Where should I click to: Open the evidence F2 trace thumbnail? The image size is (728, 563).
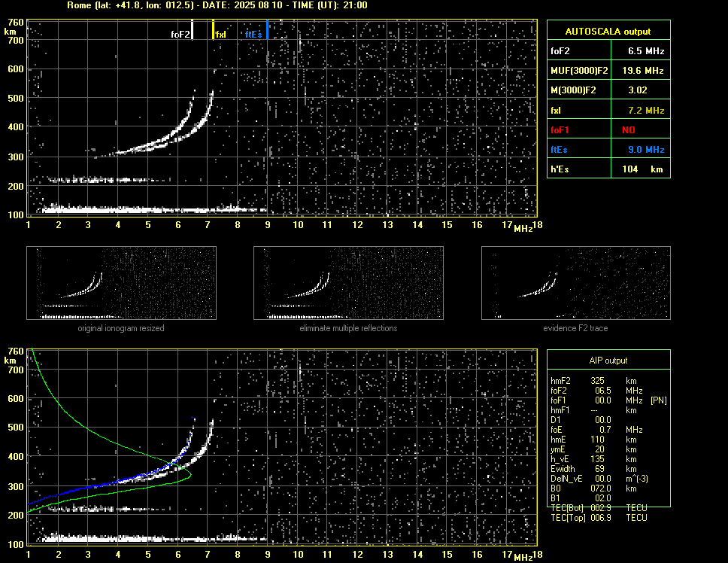(x=576, y=283)
